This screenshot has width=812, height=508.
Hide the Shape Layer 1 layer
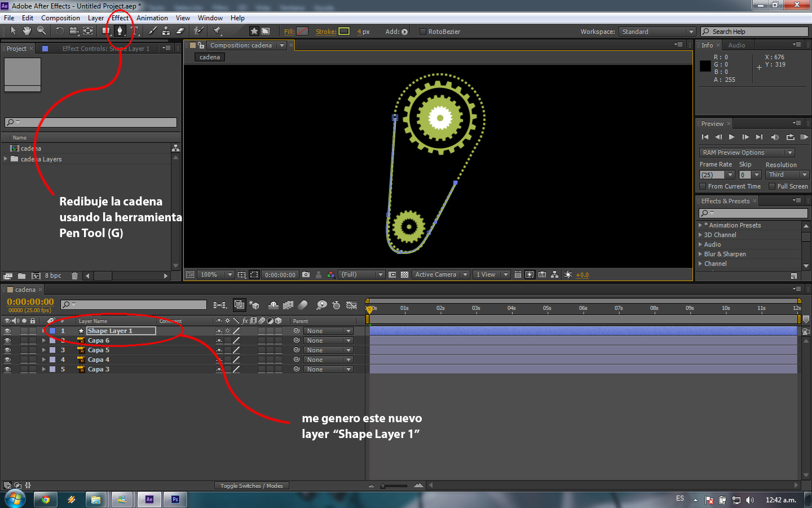(7, 331)
